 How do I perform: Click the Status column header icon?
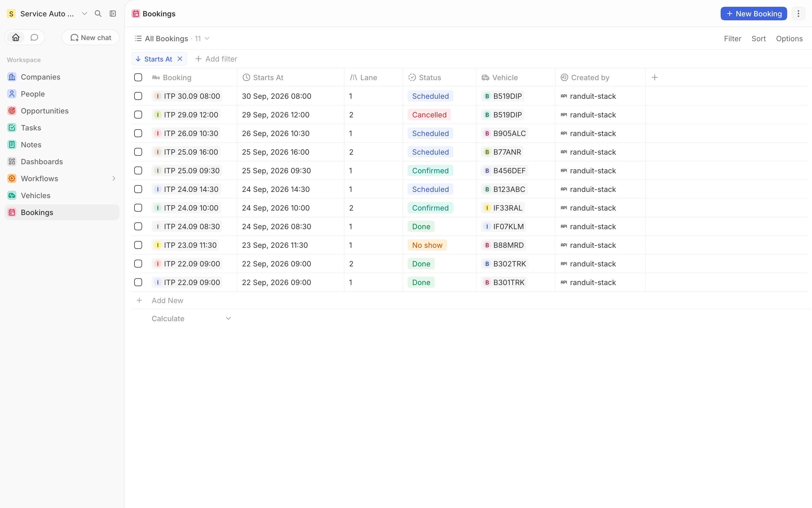(x=412, y=78)
